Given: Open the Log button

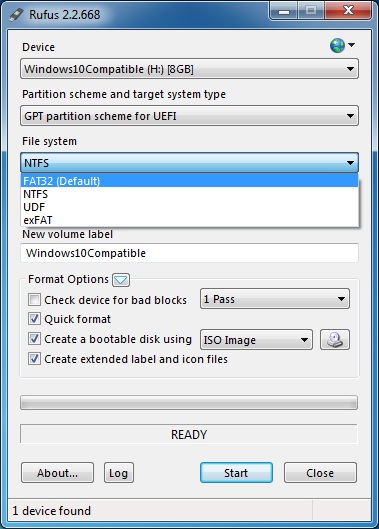Looking at the screenshot, I should 119,473.
